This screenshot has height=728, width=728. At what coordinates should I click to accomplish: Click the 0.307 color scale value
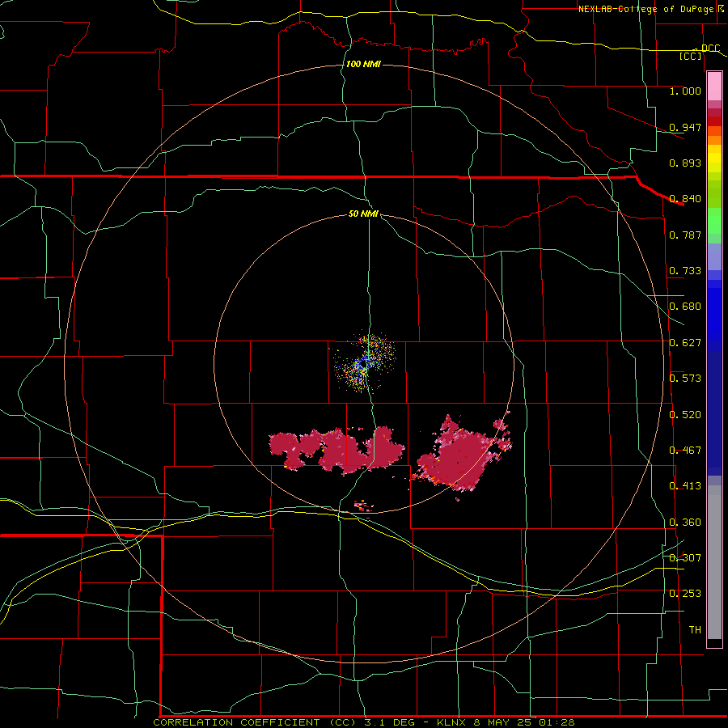tap(685, 558)
